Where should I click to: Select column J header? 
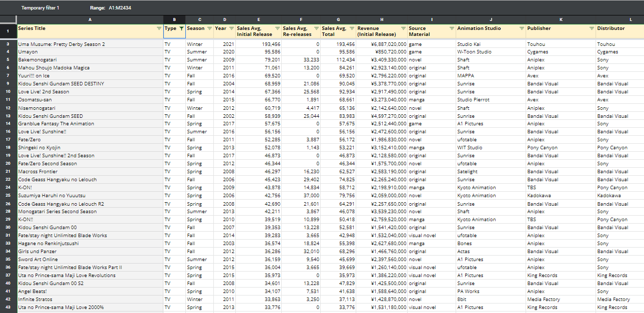tap(491, 19)
